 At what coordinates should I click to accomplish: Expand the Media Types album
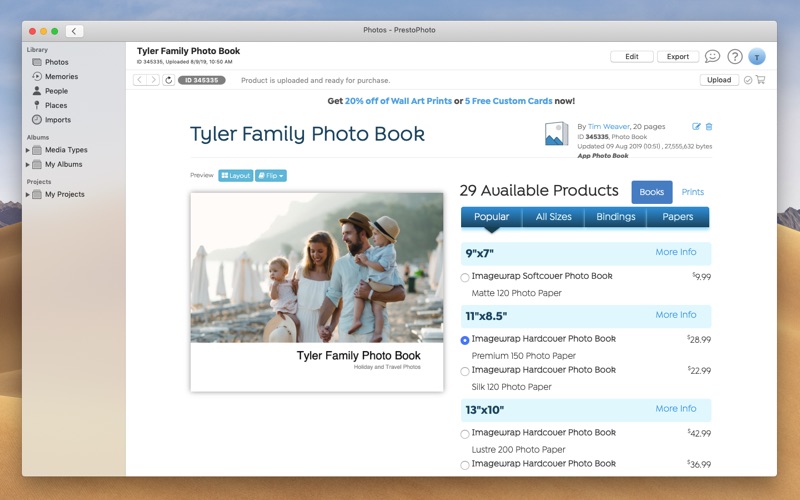click(x=28, y=150)
